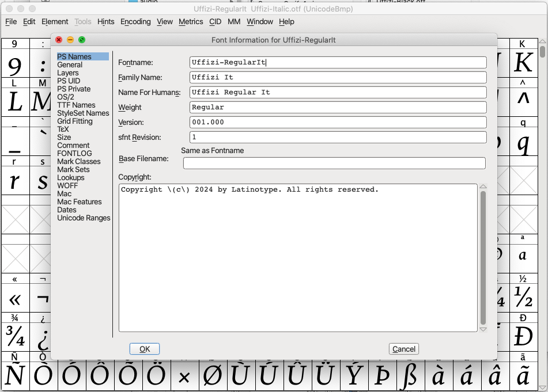Select the glyph r in font view
The image size is (548, 392).
pyautogui.click(x=14, y=181)
